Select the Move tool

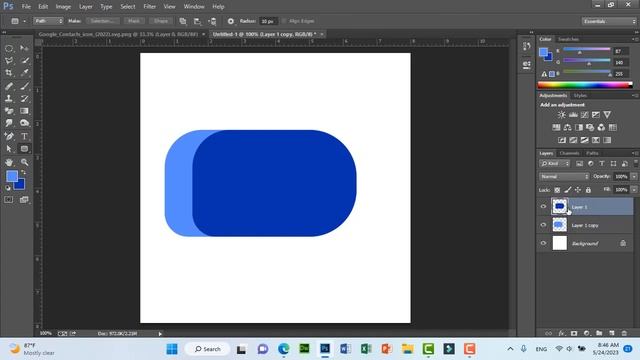click(x=24, y=49)
